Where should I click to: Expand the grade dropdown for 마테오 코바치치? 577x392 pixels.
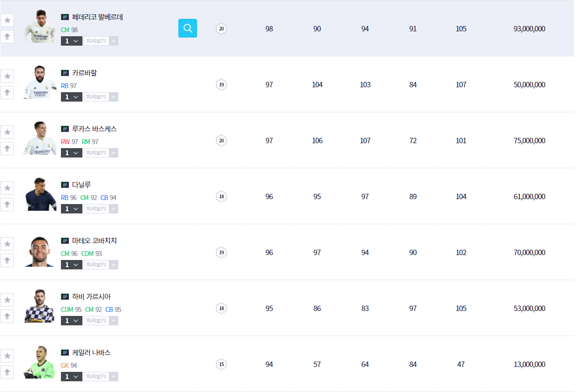(71, 265)
